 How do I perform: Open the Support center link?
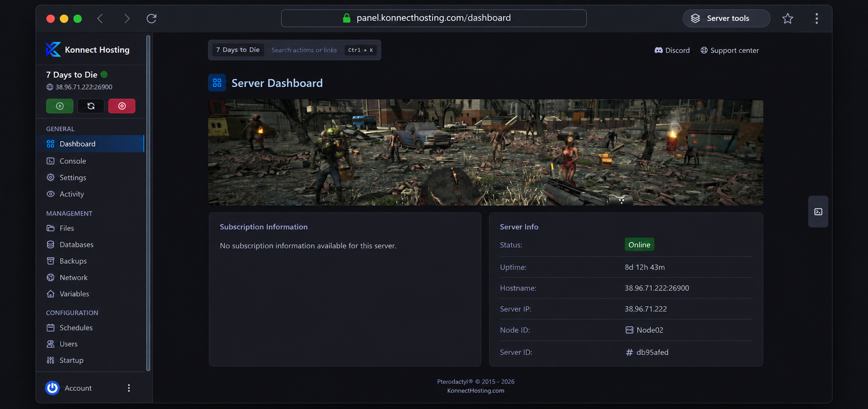730,50
